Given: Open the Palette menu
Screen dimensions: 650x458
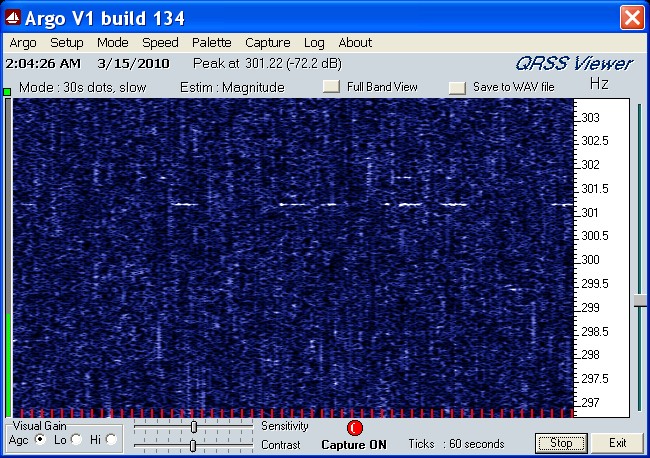Looking at the screenshot, I should (x=211, y=43).
